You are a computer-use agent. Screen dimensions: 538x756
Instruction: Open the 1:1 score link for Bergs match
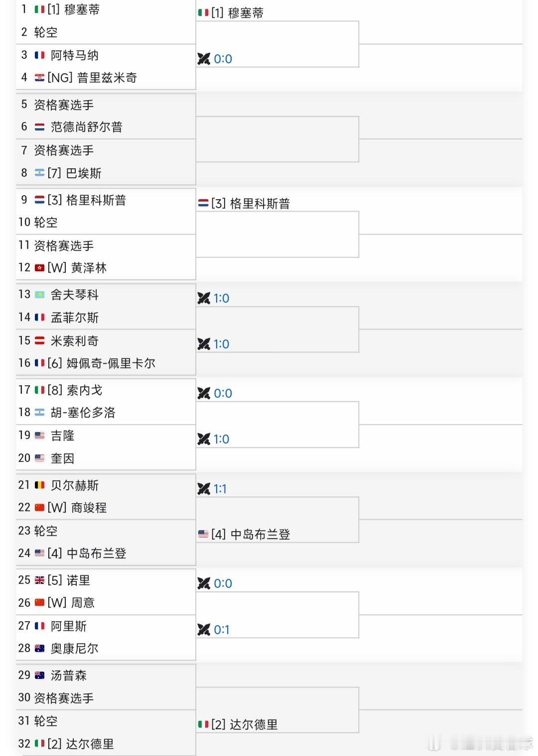220,489
